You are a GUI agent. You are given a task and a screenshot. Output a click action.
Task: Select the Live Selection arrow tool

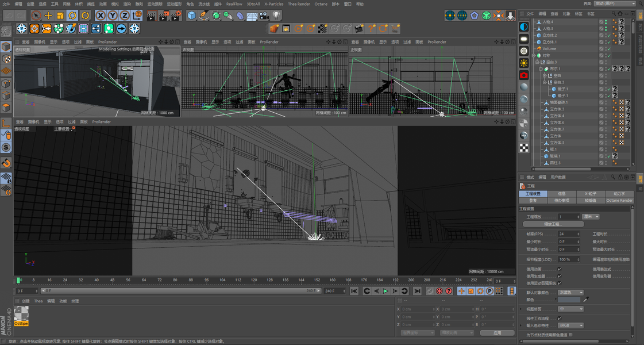tap(36, 16)
